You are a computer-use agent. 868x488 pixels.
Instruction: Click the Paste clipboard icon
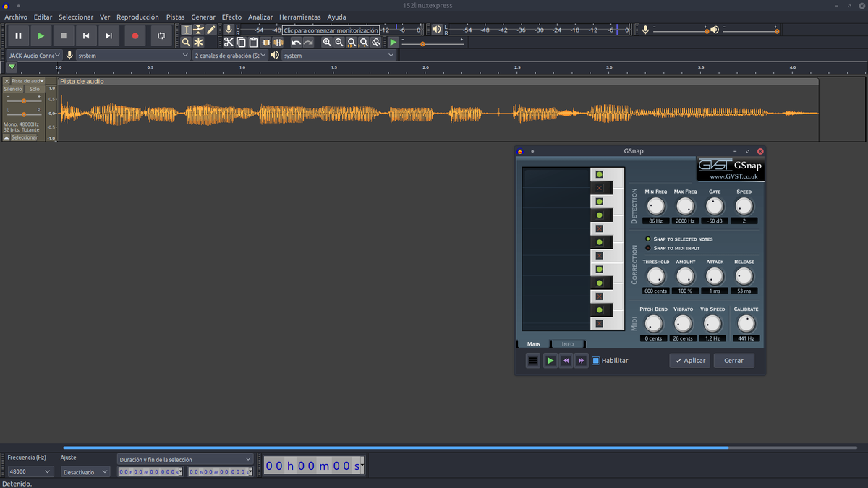253,43
